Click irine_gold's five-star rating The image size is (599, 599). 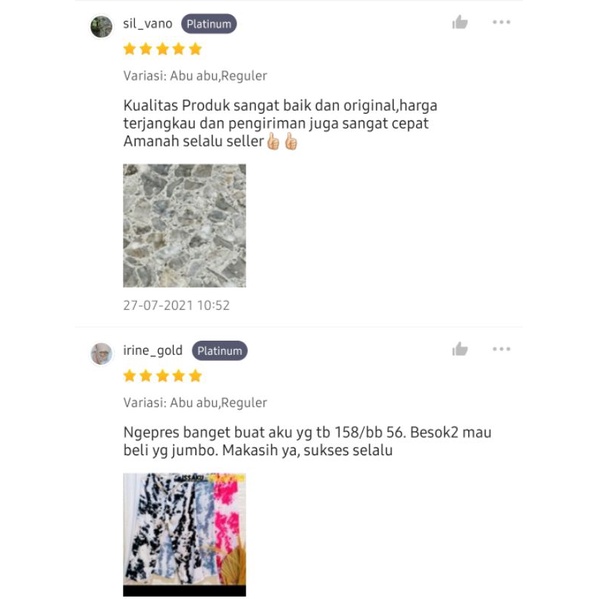162,376
